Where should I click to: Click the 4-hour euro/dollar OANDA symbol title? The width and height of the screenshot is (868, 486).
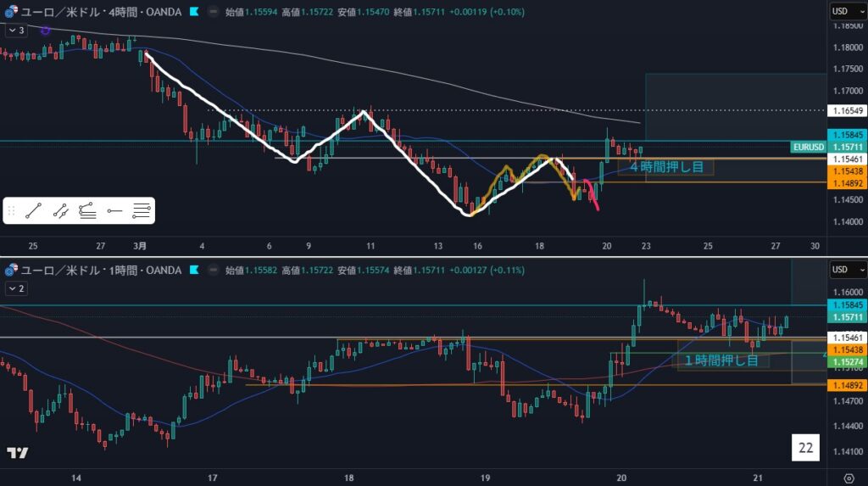click(101, 12)
